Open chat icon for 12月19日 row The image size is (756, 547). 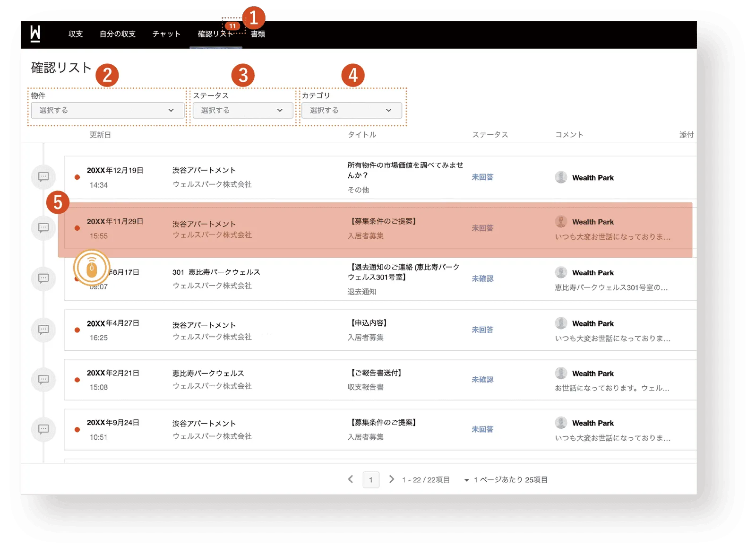pos(43,177)
